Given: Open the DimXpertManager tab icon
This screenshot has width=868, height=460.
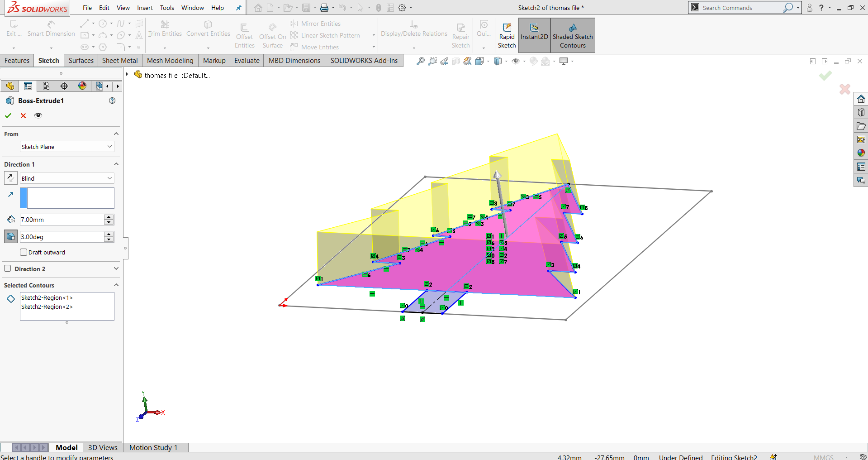Looking at the screenshot, I should click(64, 86).
